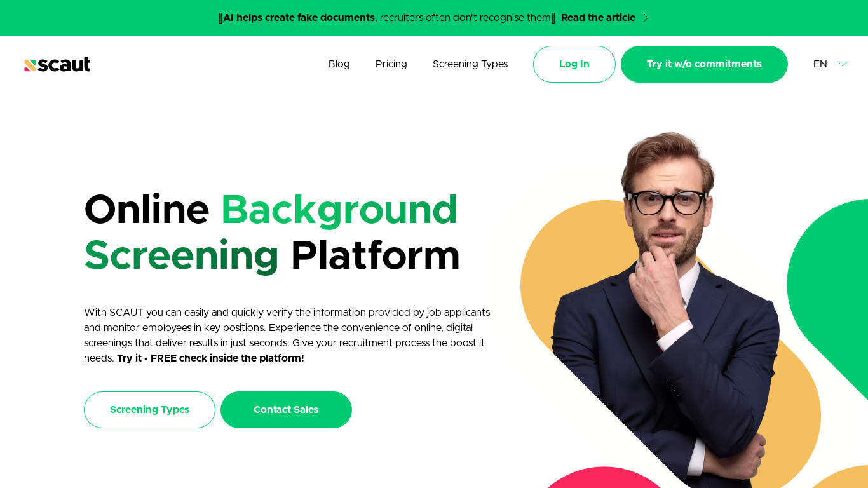Click the outlined Screening Types hero button

(149, 410)
